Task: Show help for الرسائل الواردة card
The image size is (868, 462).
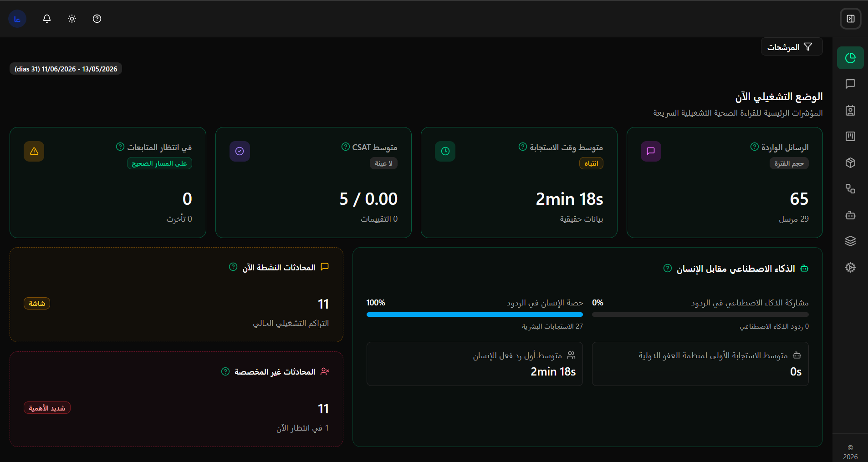Action: 754,147
